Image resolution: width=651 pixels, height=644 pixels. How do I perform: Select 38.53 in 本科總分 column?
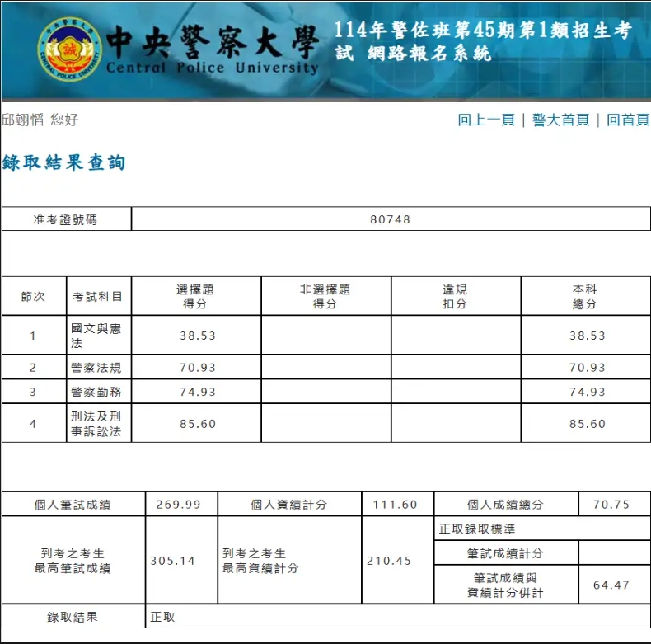coord(588,336)
